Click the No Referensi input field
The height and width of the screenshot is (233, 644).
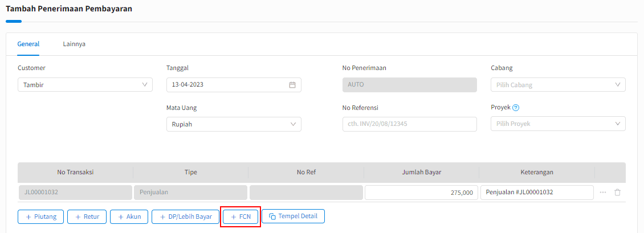pos(409,124)
